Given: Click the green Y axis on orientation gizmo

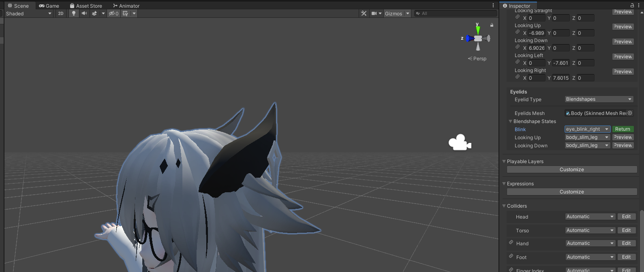Looking at the screenshot, I should [478, 29].
